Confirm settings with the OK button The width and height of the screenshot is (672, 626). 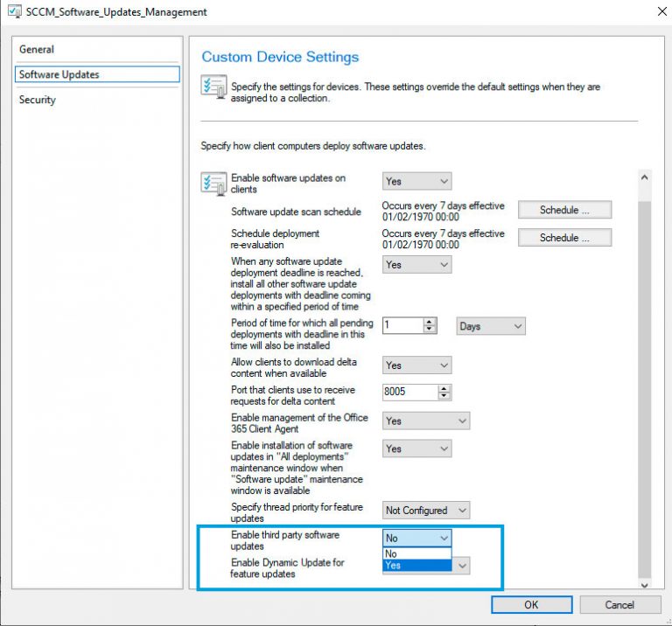pyautogui.click(x=531, y=605)
